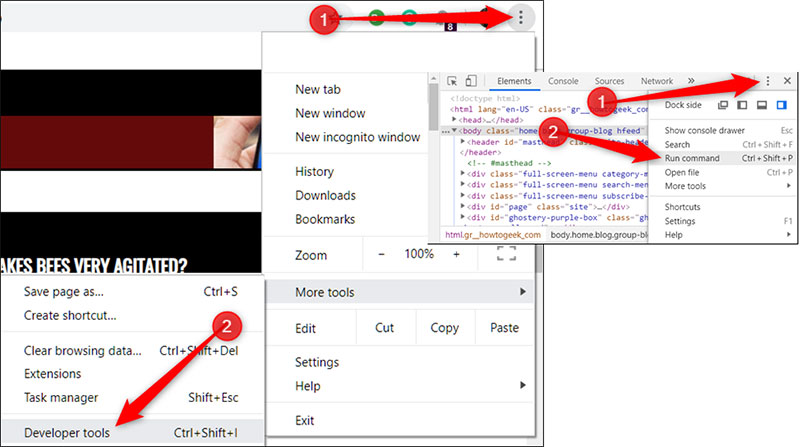Click the fullscreen icon beside Zoom
This screenshot has width=800, height=447.
click(507, 254)
